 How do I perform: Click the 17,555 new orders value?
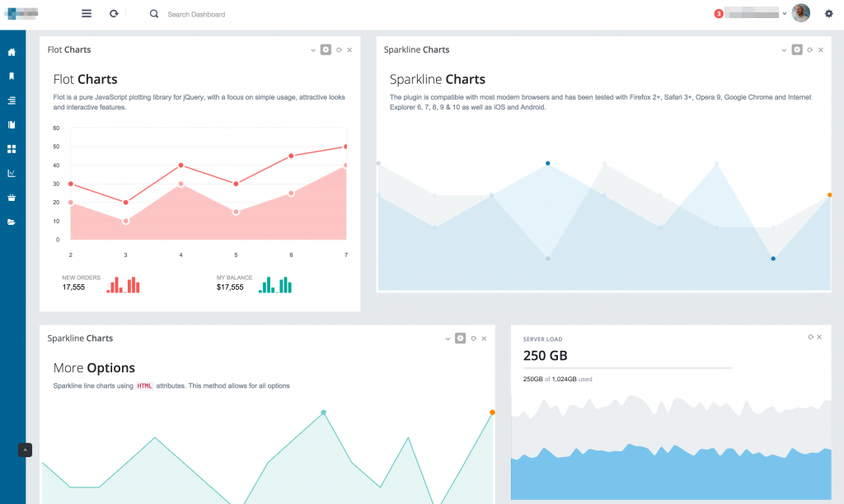[x=73, y=287]
